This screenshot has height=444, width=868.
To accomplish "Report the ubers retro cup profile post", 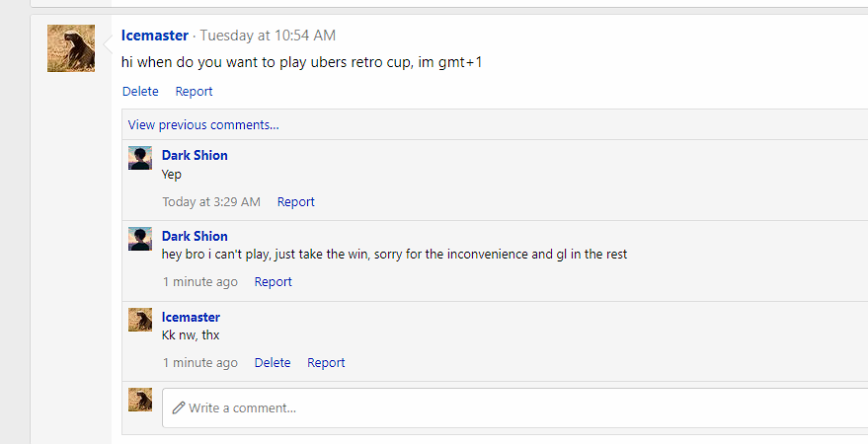I will 194,91.
